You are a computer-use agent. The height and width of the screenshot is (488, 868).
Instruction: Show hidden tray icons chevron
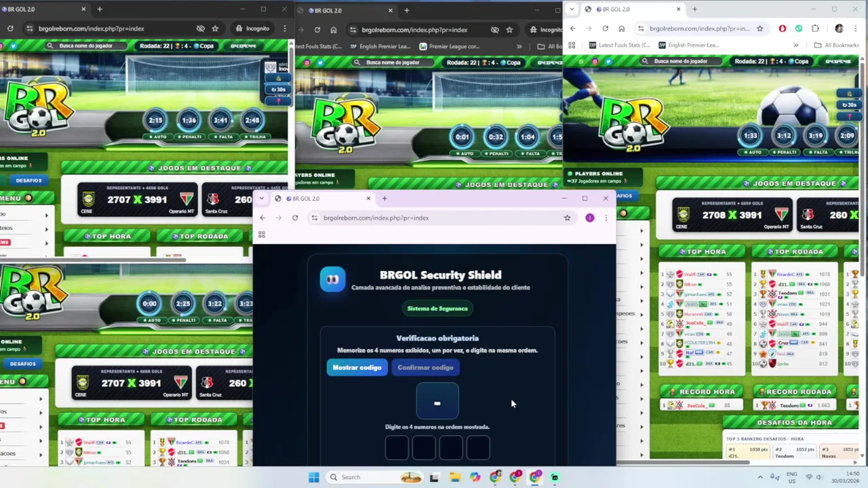coord(759,477)
